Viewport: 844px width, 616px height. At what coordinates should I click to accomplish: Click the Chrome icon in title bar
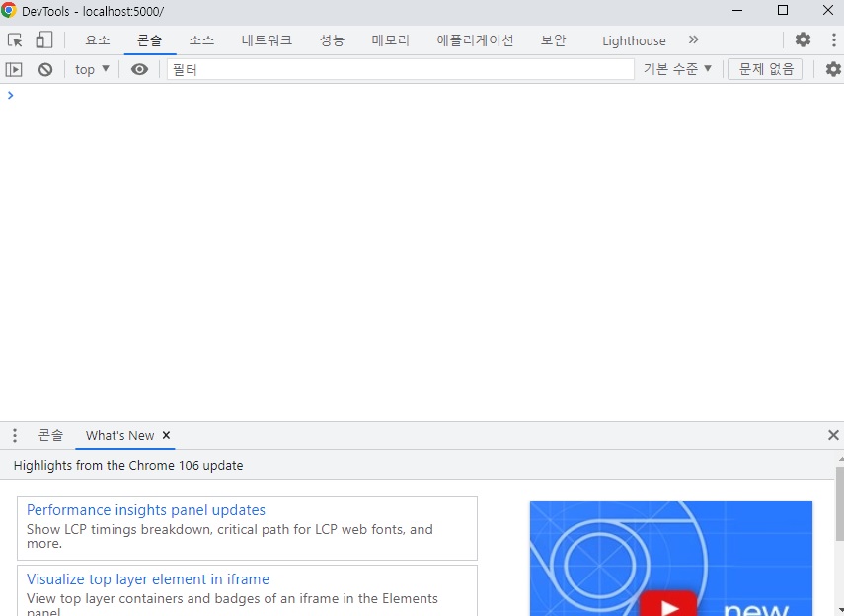[9, 10]
